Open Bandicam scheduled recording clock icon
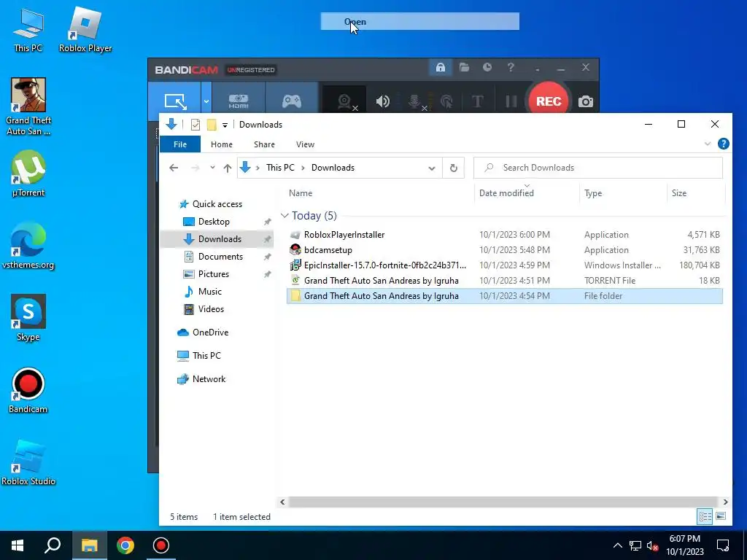This screenshot has height=560, width=747. tap(487, 67)
